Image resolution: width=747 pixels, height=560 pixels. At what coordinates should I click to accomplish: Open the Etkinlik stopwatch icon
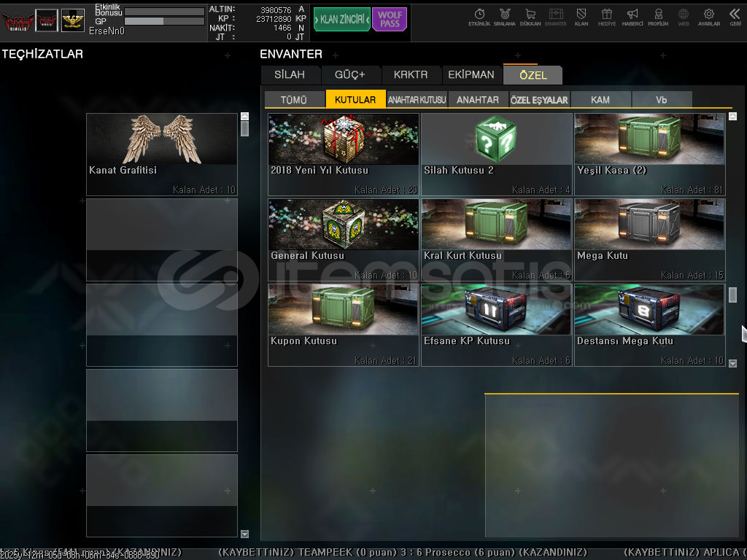479,16
